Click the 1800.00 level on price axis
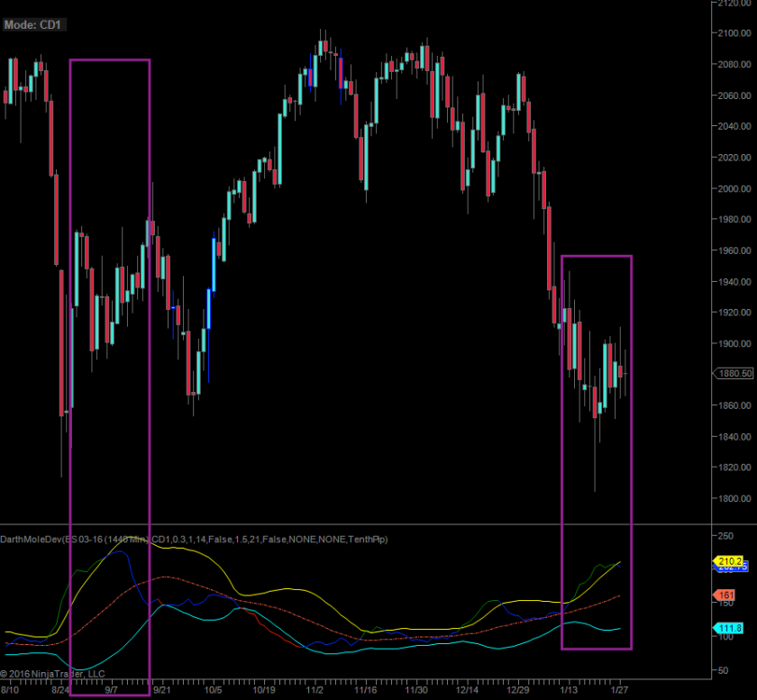This screenshot has height=700, width=757. 731,498
